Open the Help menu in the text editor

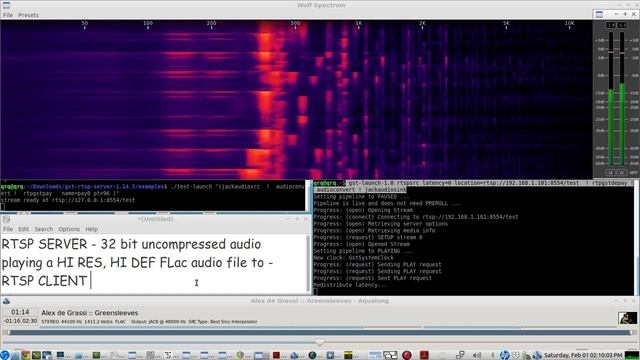coord(91,229)
